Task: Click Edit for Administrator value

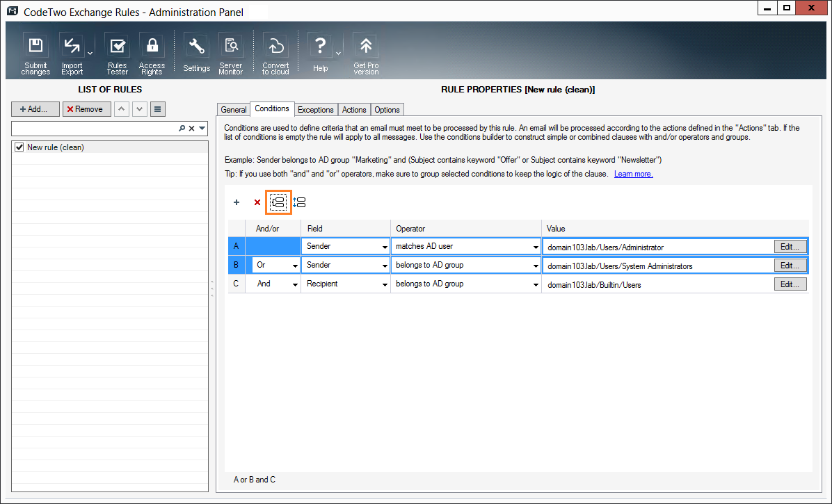Action: [790, 247]
